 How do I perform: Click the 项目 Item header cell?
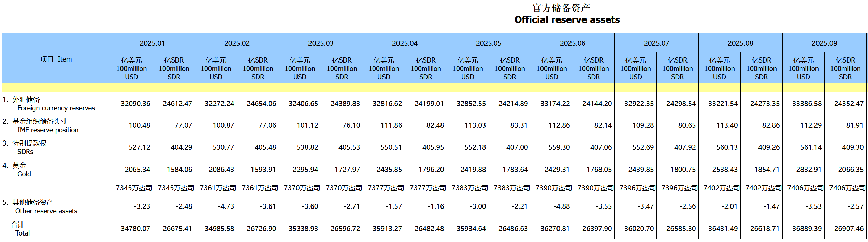tap(56, 59)
